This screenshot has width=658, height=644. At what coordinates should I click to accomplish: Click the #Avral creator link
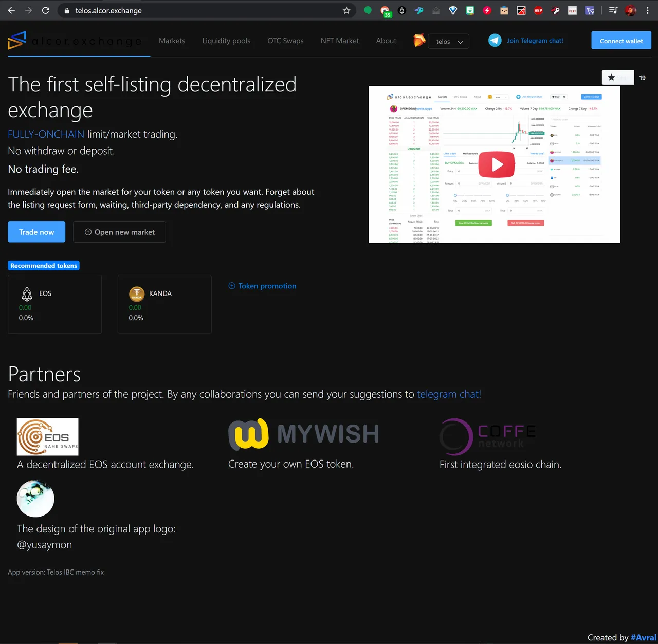(644, 637)
